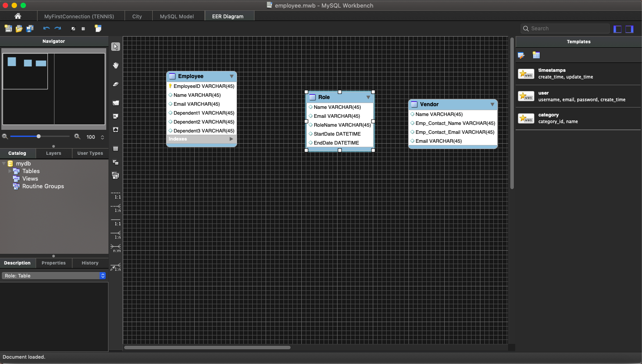Screen dimensions: 642x364
Task: Choose 1:1 identifying relationship tool
Action: (116, 222)
